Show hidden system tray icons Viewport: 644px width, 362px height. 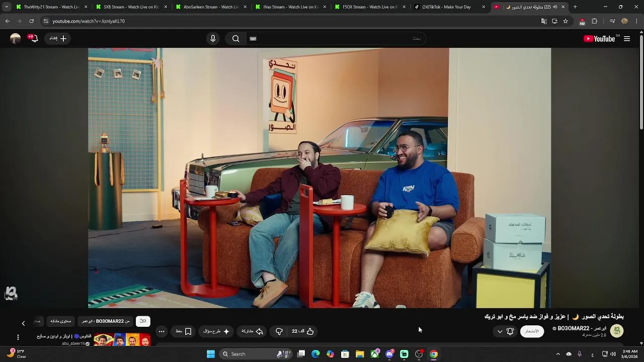(x=558, y=354)
